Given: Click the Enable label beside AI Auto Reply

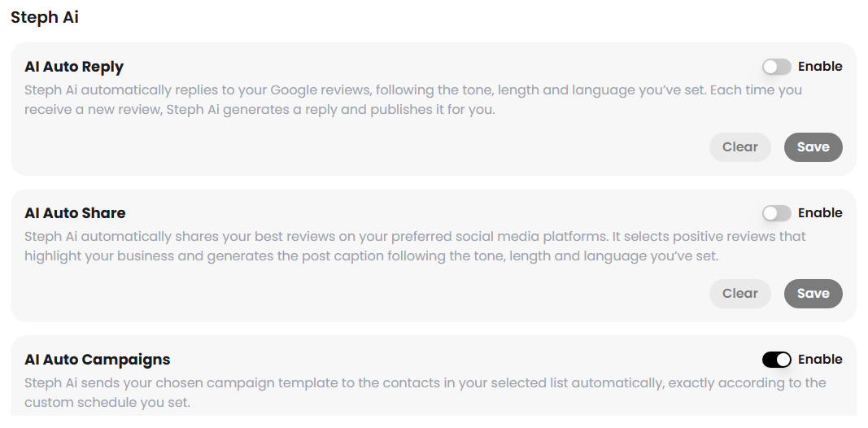Looking at the screenshot, I should (820, 67).
